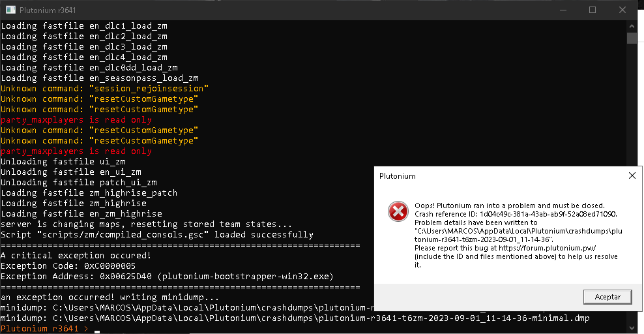The image size is (644, 334).
Task: Click "Loading fastfile en_dlc1_load_zm" line
Action: (x=84, y=26)
